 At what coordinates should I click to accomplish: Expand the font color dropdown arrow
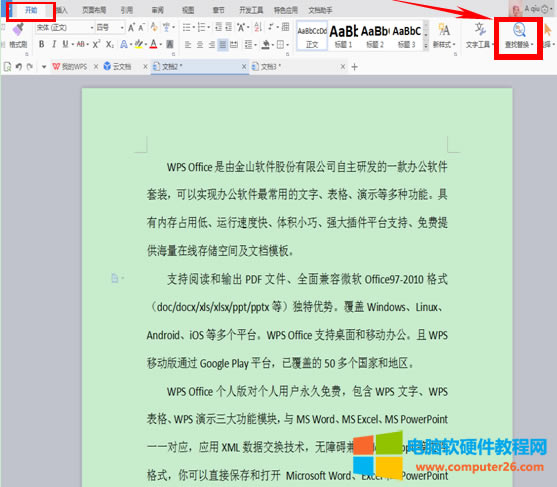(161, 45)
